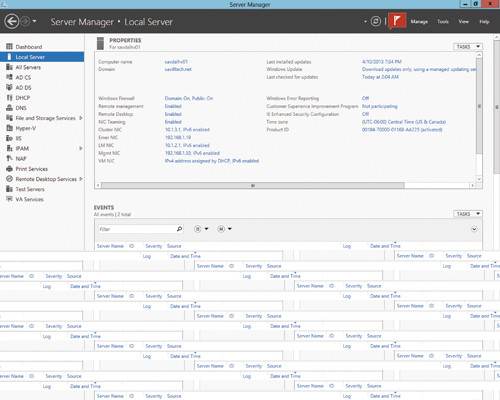Open the Help menu
This screenshot has height=400, width=500.
[484, 22]
